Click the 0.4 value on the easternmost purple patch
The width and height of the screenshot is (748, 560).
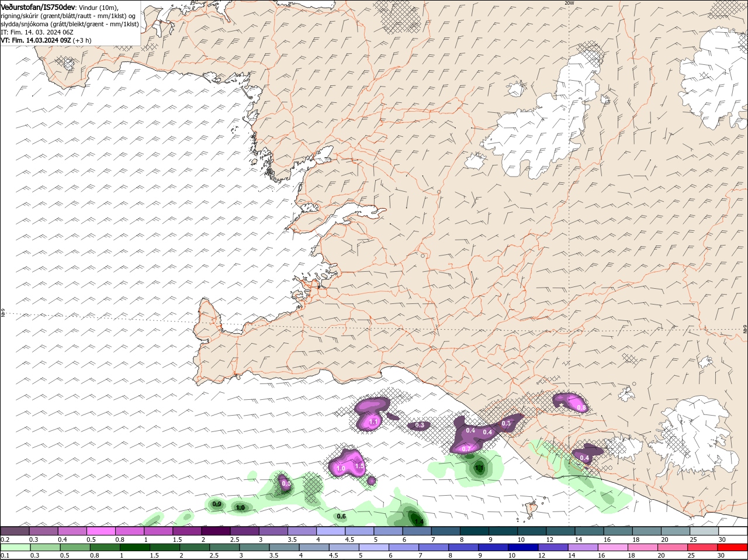click(x=584, y=458)
